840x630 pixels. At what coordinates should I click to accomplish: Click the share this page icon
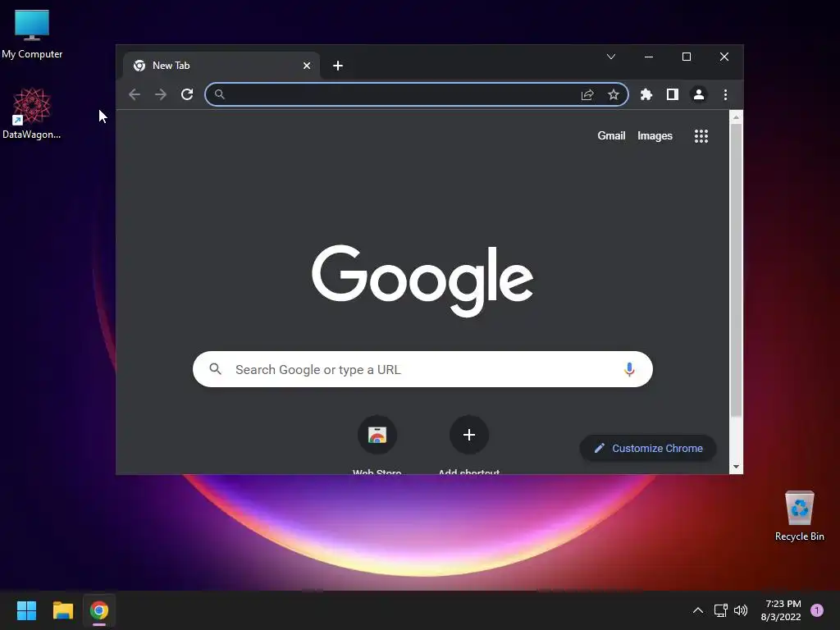[587, 95]
